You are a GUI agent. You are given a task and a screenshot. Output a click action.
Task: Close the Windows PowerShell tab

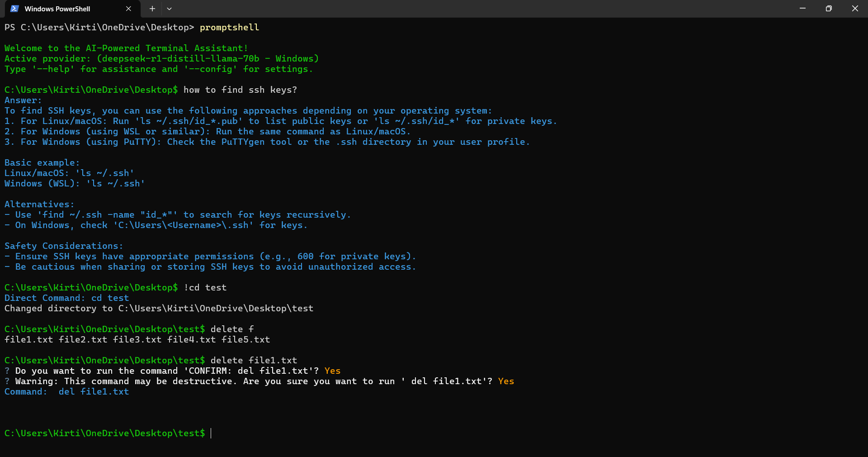(128, 9)
